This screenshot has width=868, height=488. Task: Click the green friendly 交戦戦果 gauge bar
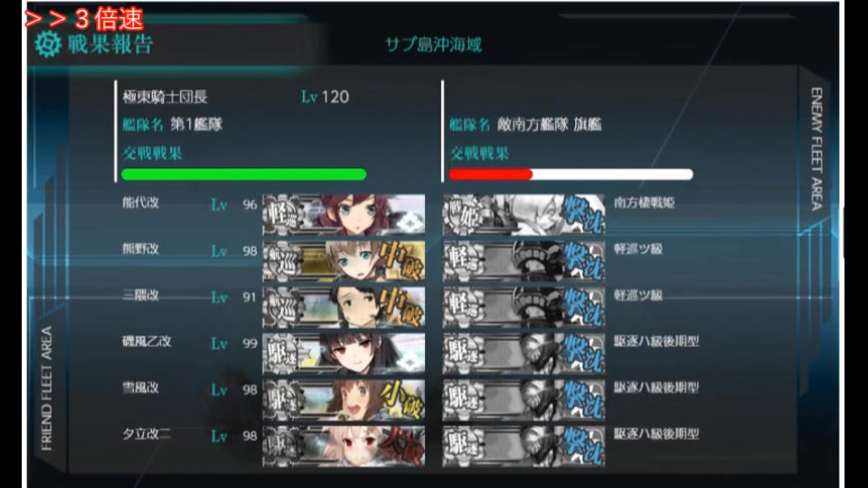pos(243,174)
